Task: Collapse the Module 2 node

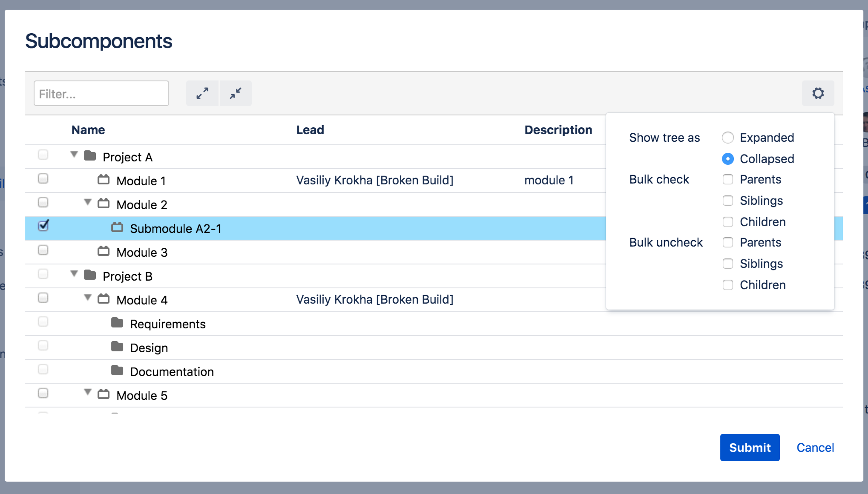Action: coord(88,202)
